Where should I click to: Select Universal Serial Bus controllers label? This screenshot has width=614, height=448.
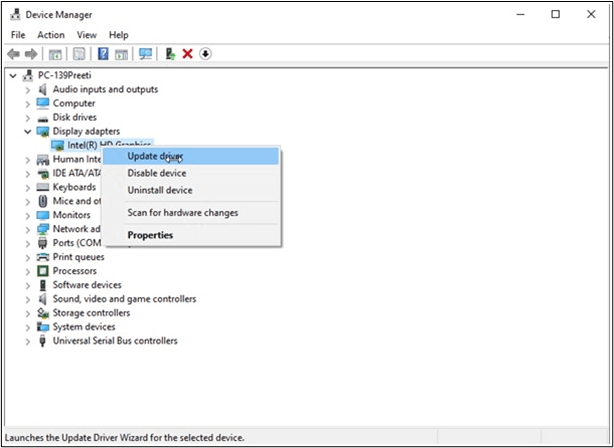115,341
